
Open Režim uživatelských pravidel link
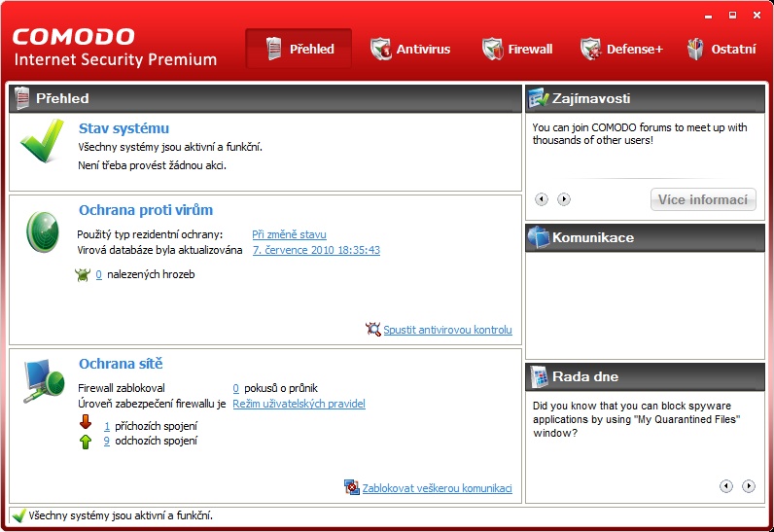point(299,404)
